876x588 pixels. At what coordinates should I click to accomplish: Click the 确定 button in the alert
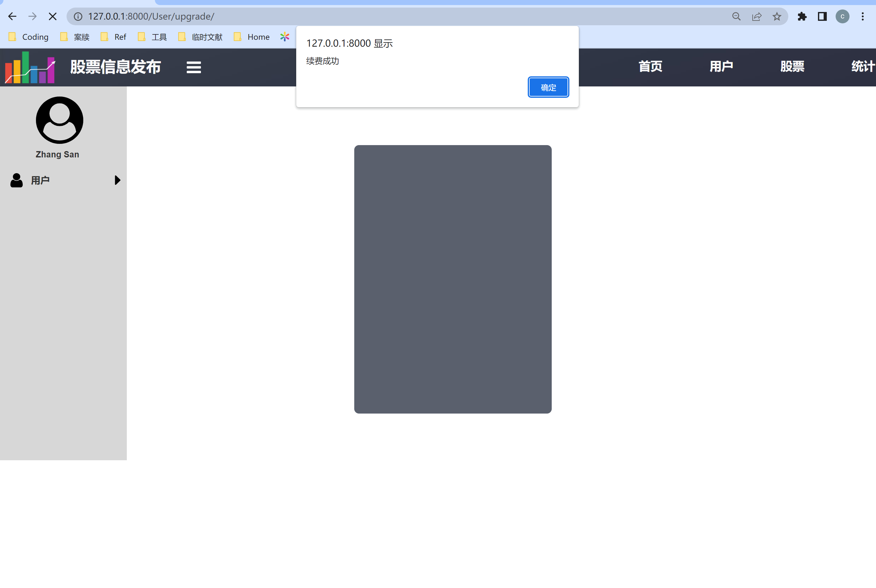click(548, 87)
